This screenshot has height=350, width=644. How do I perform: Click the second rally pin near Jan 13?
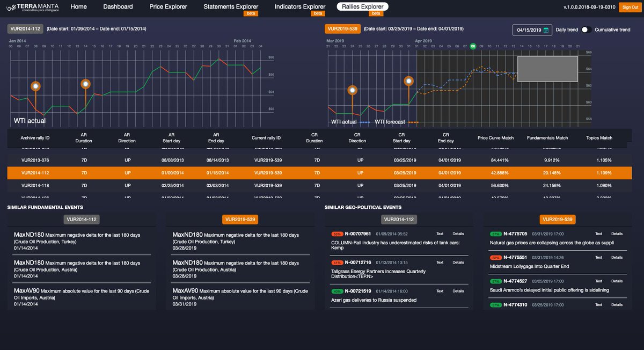click(85, 83)
